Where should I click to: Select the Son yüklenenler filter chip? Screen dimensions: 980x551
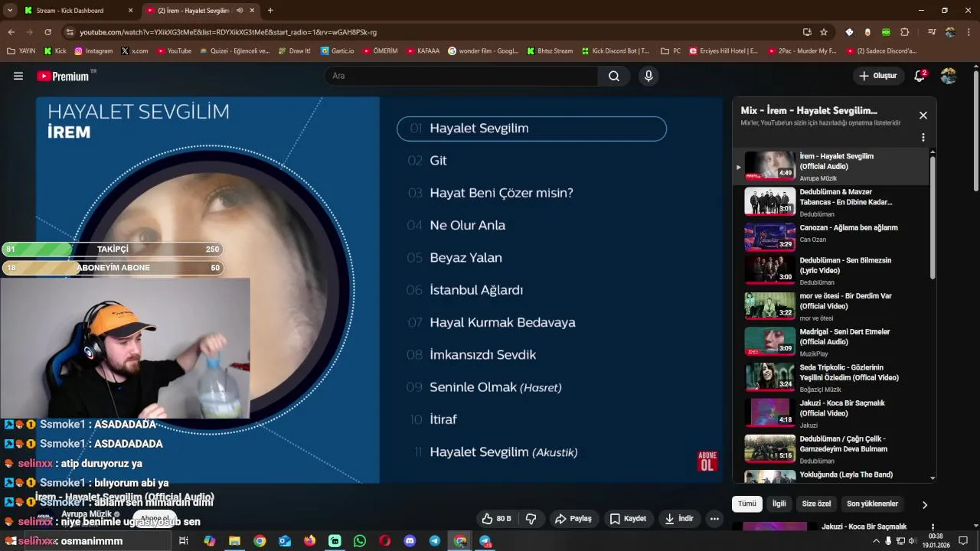pyautogui.click(x=872, y=504)
